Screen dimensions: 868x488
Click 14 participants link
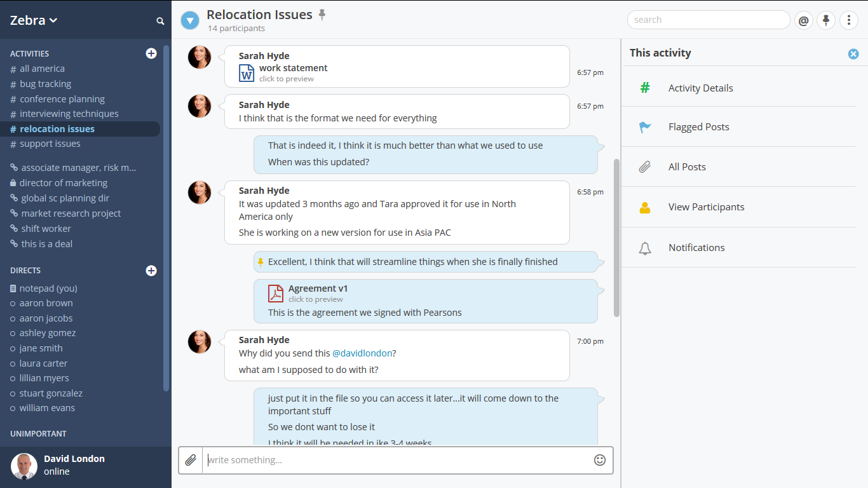pyautogui.click(x=236, y=29)
